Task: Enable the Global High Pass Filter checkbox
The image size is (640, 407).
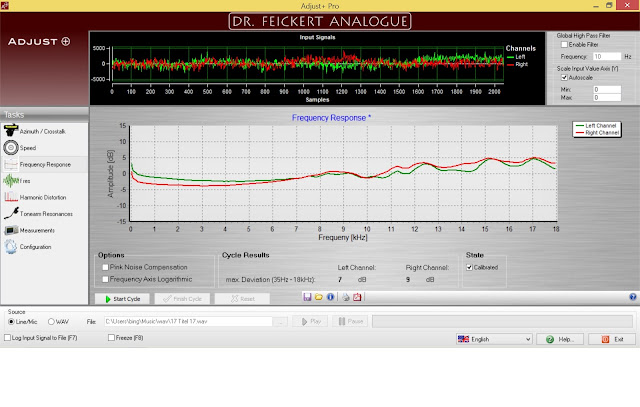Action: pos(564,44)
